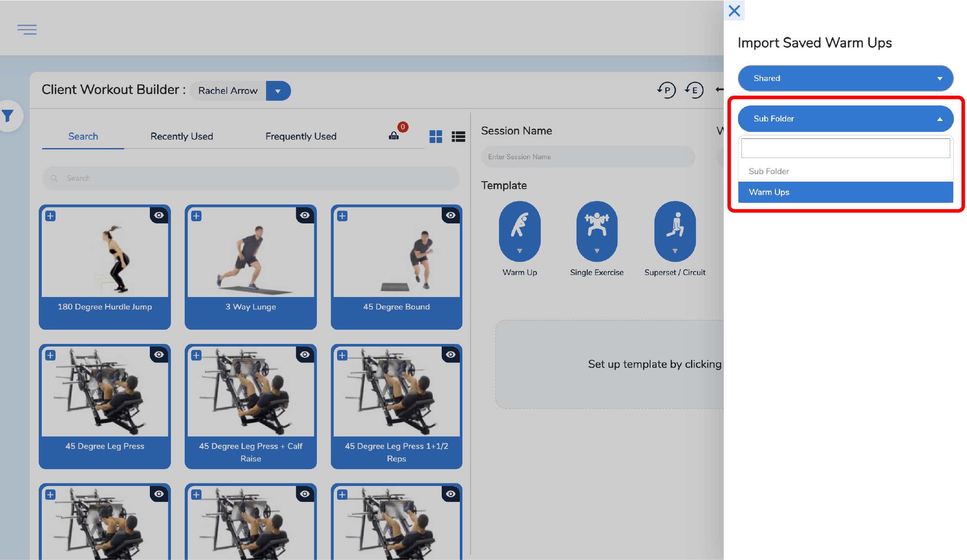Image resolution: width=967 pixels, height=560 pixels.
Task: Add 45 Degree Leg Press 1+1/2 Reps
Action: (342, 355)
